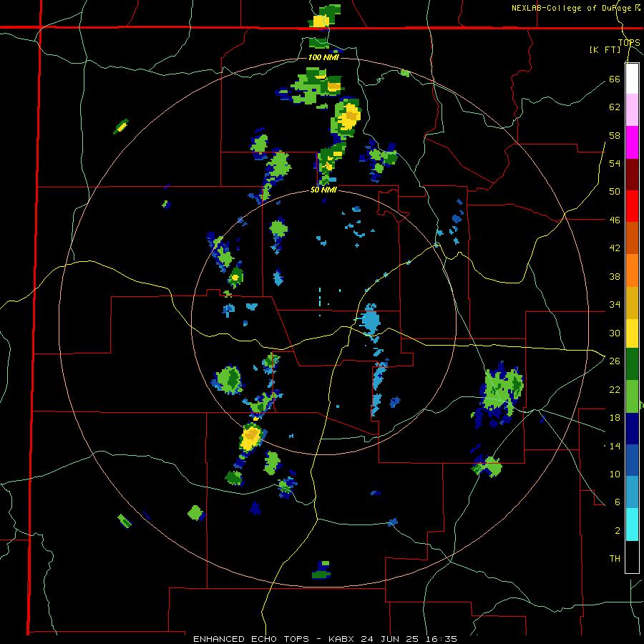
Task: Click the 50 value on the scale
Action: click(x=615, y=192)
